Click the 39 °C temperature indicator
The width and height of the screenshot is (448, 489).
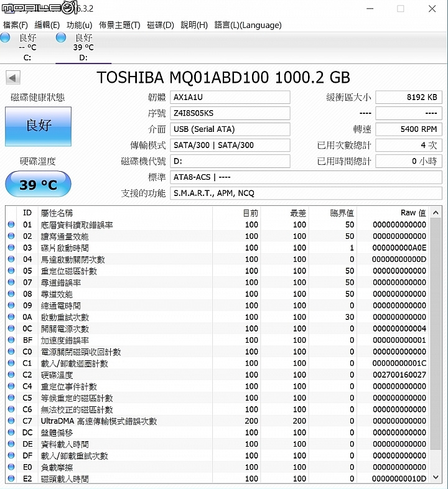38,184
